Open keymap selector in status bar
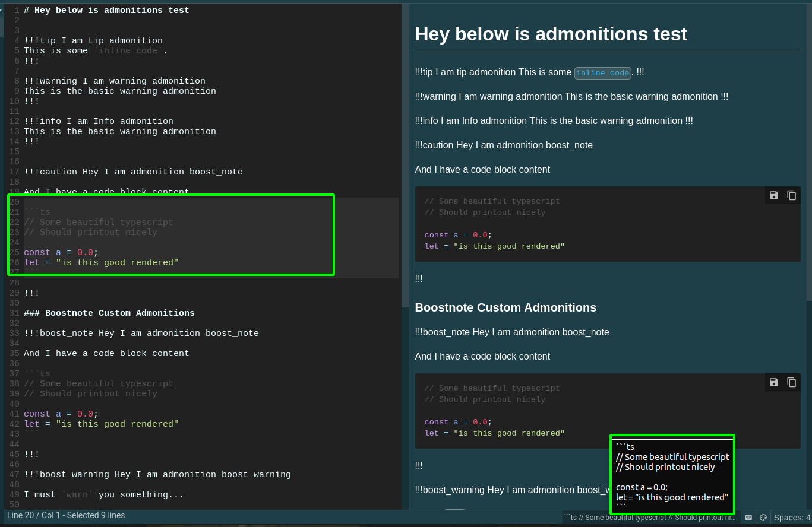This screenshot has width=812, height=527. (x=748, y=518)
